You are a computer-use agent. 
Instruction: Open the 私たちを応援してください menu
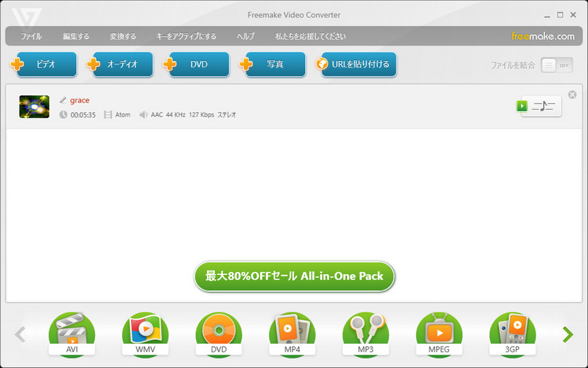click(x=310, y=36)
